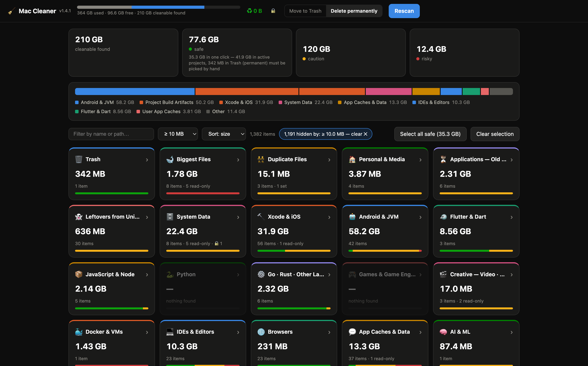Expand the Android & JVM chevron

(420, 217)
